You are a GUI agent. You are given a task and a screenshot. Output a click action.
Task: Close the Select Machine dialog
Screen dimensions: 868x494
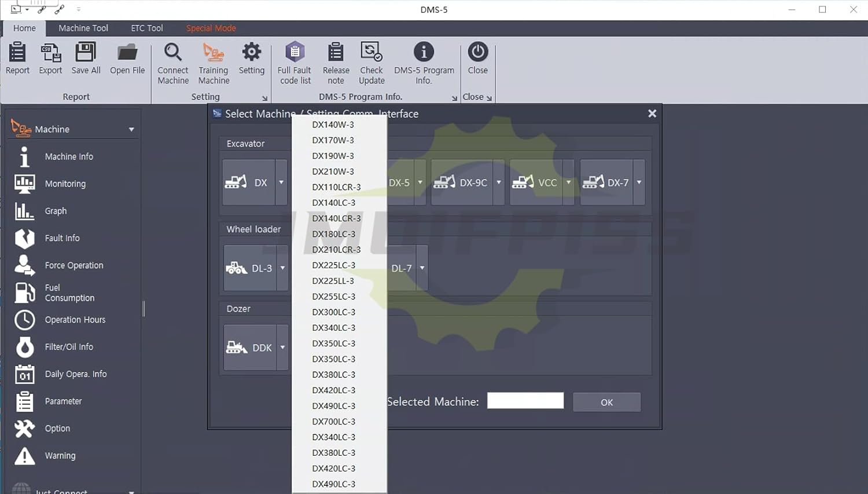(x=652, y=114)
